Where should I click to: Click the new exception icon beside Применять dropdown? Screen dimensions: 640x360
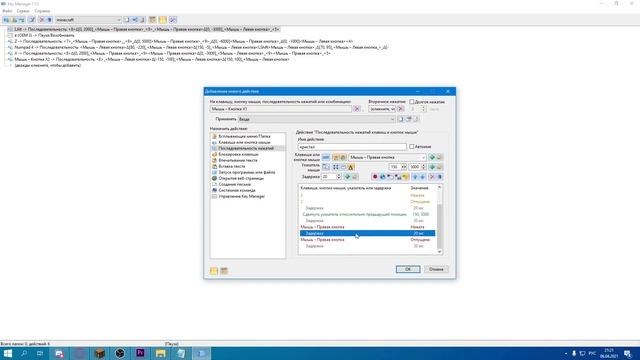tap(401, 119)
